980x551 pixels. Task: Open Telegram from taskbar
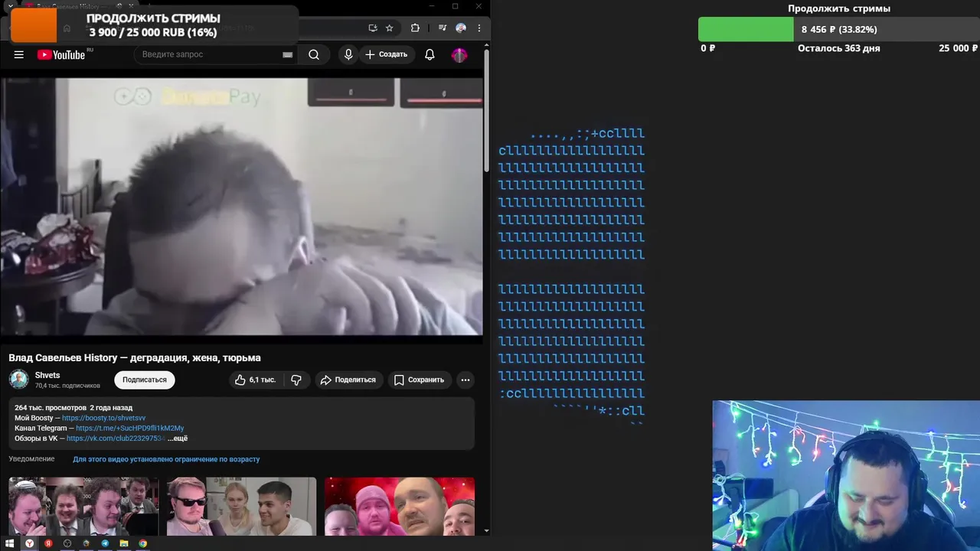tap(105, 543)
